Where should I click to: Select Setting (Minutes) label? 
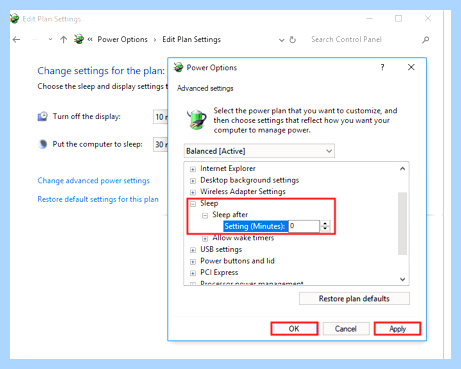(255, 226)
